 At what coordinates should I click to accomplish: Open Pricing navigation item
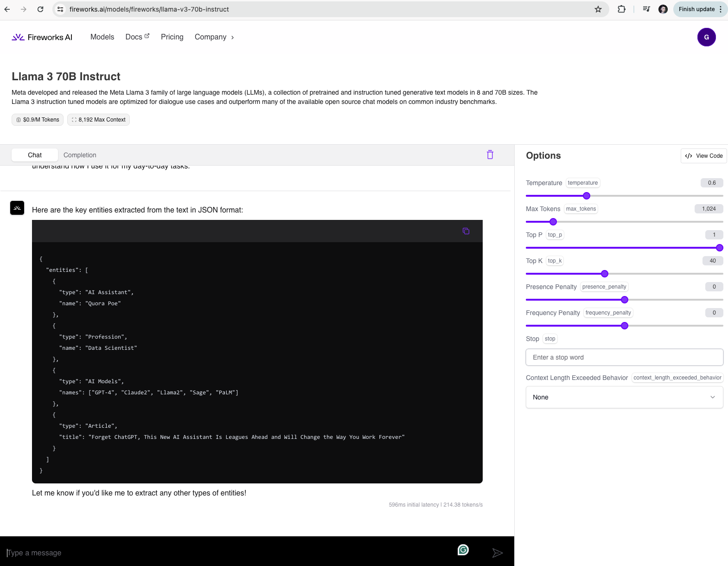(172, 37)
